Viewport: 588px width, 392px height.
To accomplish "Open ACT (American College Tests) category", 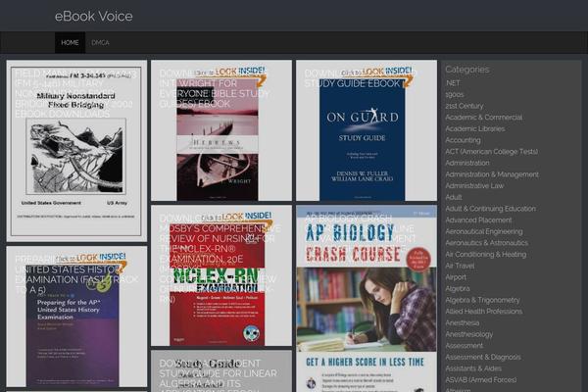I will (492, 152).
